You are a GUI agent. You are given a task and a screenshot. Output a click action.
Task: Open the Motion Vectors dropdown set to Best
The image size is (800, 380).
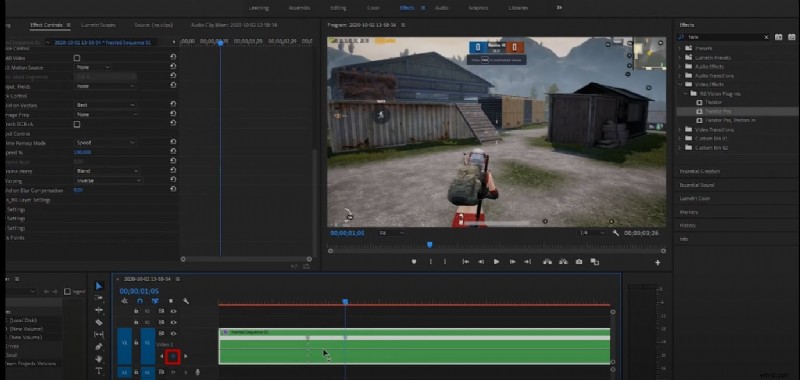(x=106, y=105)
